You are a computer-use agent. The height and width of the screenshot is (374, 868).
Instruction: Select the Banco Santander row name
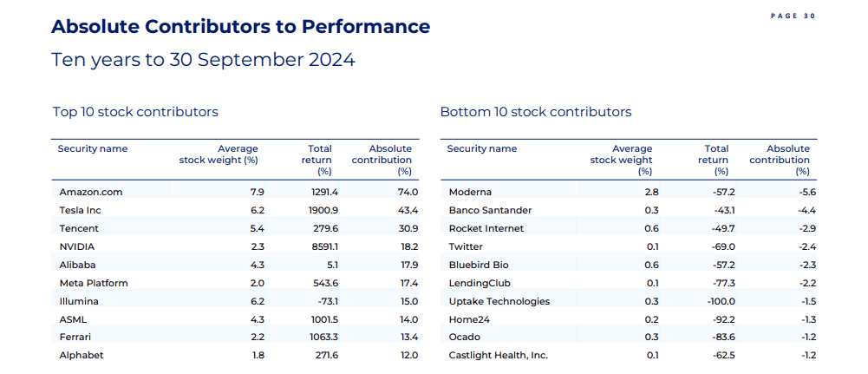(490, 210)
